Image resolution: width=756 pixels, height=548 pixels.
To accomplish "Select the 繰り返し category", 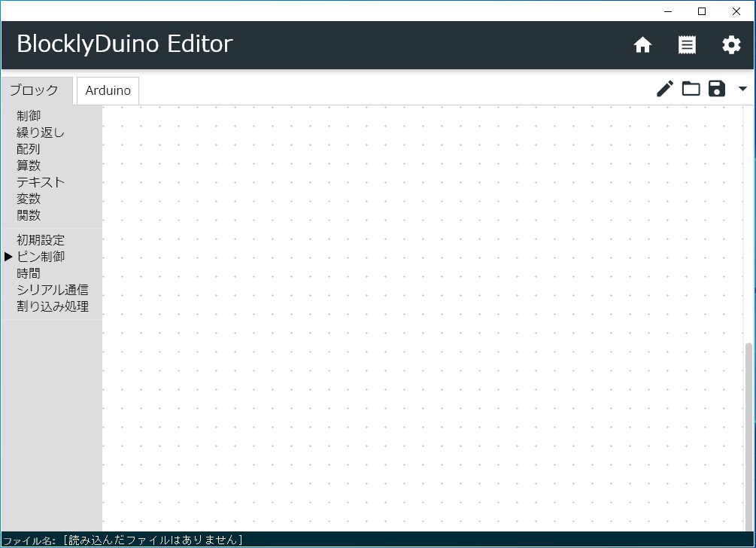I will [x=41, y=132].
